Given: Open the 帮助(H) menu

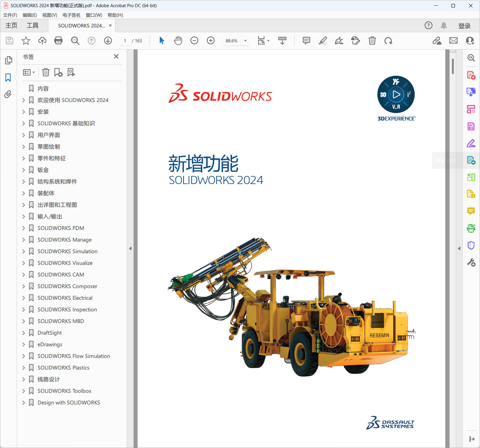Looking at the screenshot, I should coord(115,15).
